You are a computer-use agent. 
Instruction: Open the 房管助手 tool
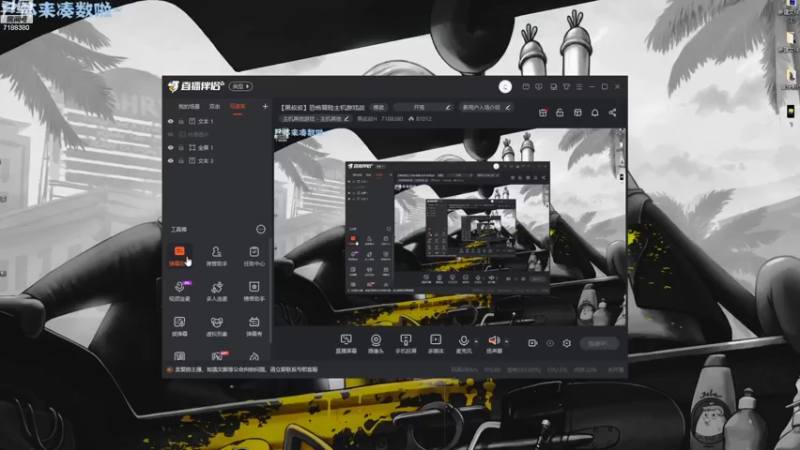click(x=216, y=256)
